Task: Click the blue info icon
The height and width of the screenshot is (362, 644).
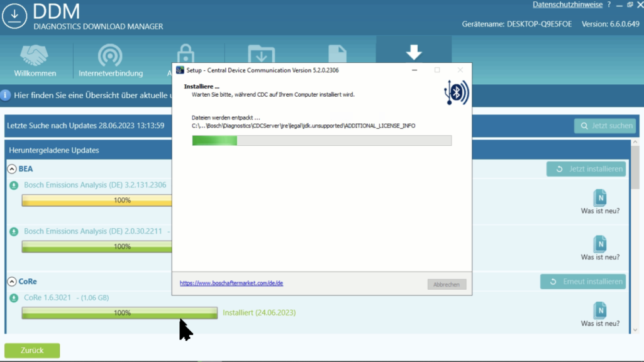Action: 5,96
